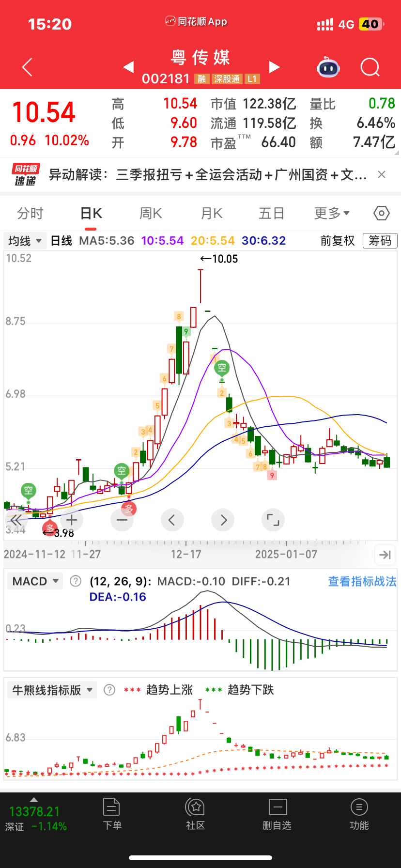Screen dimensions: 401x868
Task: Open 社区 community icon
Action: click(x=196, y=813)
